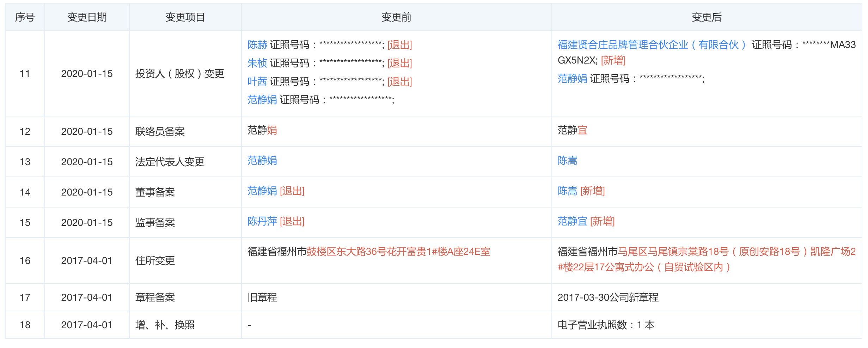Click the 序号 column header
This screenshot has width=868, height=348.
25,17
